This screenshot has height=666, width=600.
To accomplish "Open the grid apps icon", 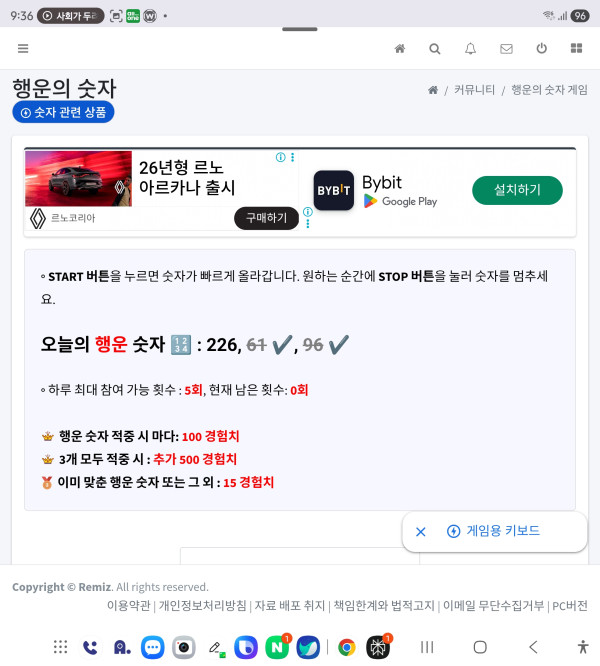I will point(576,48).
